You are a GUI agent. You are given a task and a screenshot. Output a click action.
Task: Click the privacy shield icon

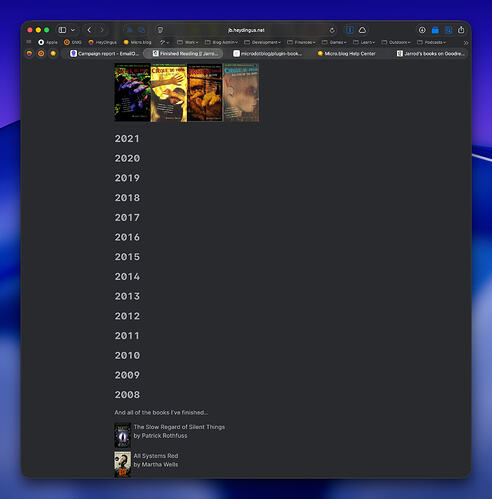pyautogui.click(x=160, y=30)
